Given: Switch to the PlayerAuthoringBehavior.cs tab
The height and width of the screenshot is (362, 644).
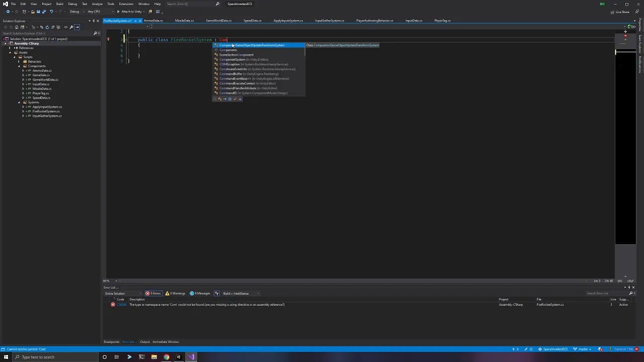Looking at the screenshot, I should coord(374,21).
